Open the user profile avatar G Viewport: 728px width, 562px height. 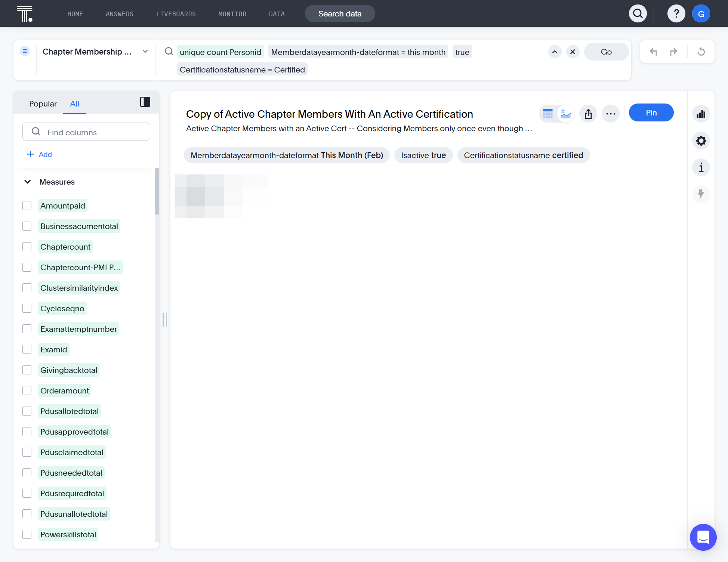click(701, 14)
